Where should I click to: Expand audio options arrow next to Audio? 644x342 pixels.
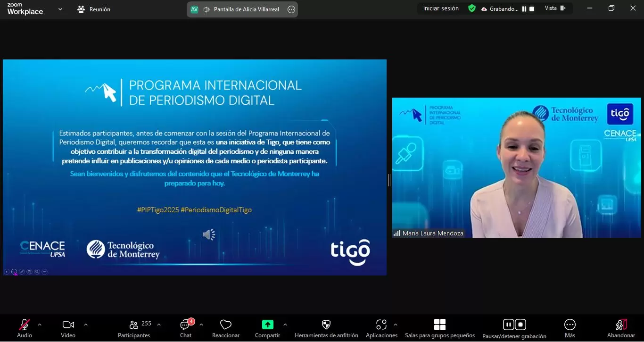pyautogui.click(x=40, y=325)
